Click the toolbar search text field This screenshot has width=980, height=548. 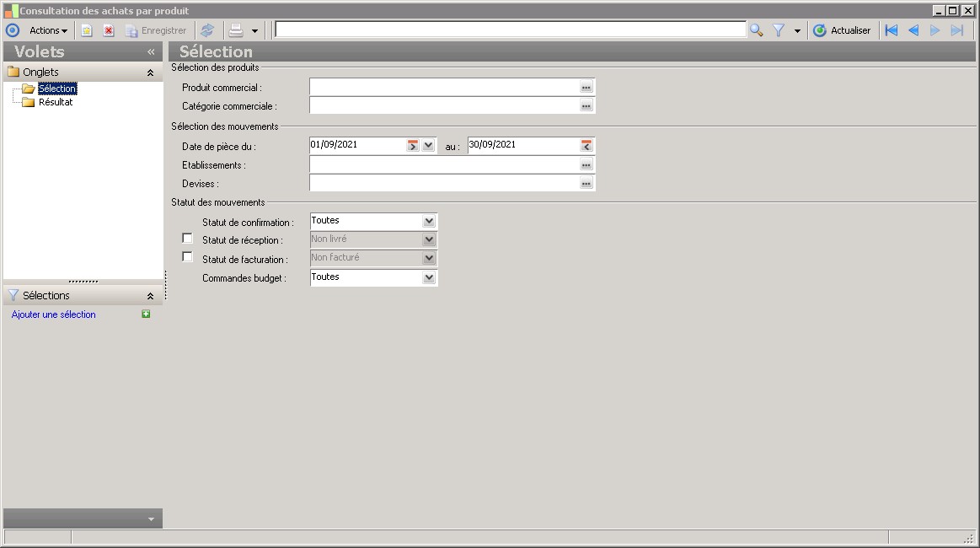click(511, 30)
